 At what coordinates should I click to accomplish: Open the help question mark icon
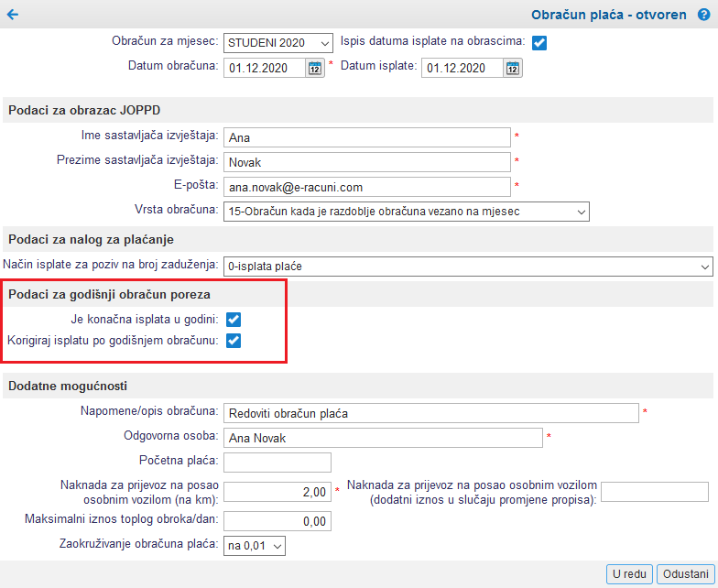(x=703, y=15)
